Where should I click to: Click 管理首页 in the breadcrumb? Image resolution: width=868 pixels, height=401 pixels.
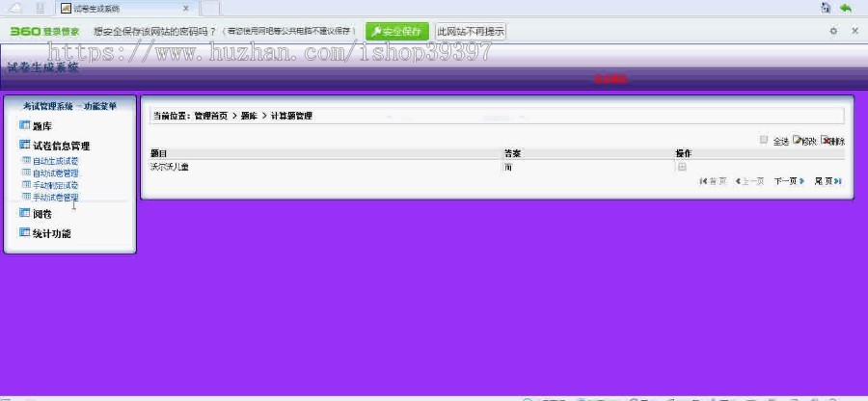point(211,116)
